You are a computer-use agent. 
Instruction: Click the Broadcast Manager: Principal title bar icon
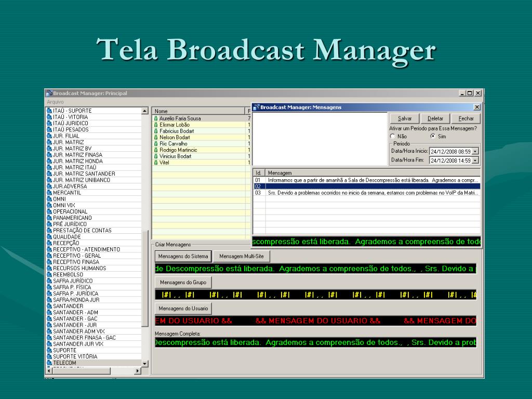tap(49, 93)
